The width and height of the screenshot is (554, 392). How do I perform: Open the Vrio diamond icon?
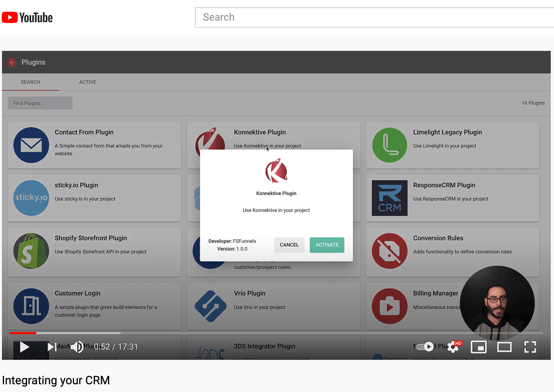(x=210, y=306)
